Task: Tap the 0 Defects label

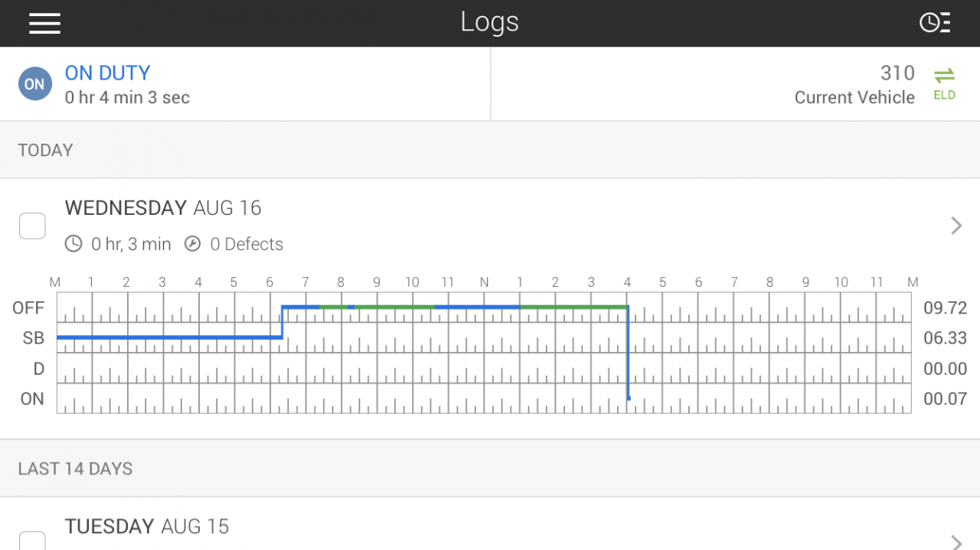Action: click(247, 244)
